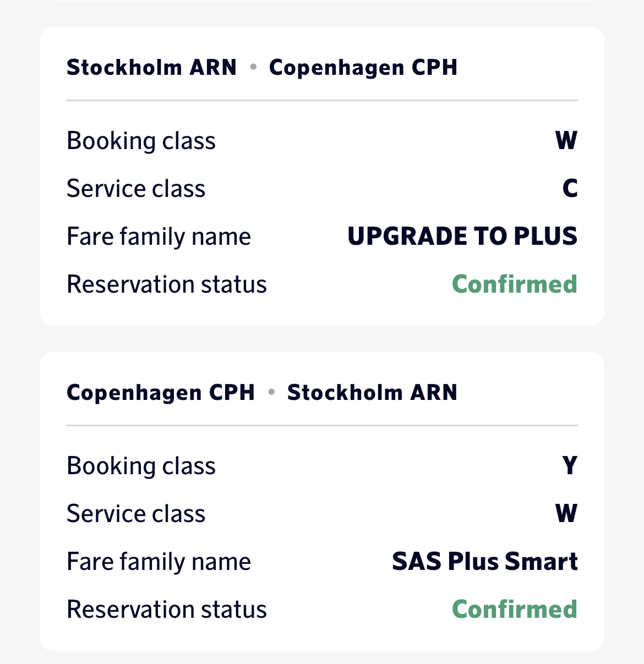This screenshot has width=644, height=664.
Task: Select booking class Y value
Action: 570,466
